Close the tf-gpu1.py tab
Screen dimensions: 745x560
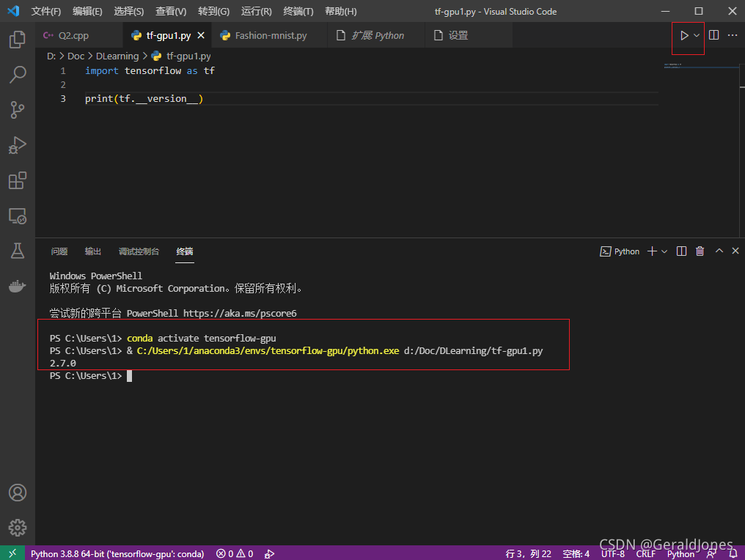(x=201, y=36)
